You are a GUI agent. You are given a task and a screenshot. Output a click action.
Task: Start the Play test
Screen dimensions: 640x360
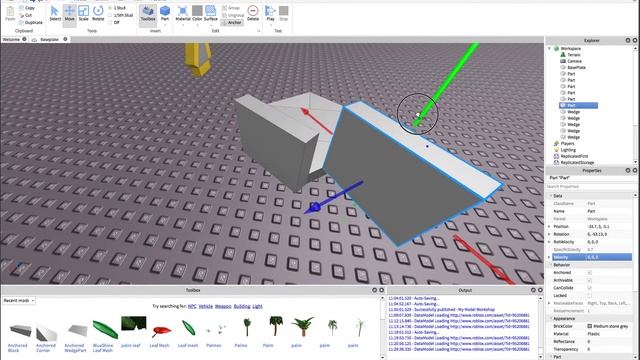[x=270, y=13]
